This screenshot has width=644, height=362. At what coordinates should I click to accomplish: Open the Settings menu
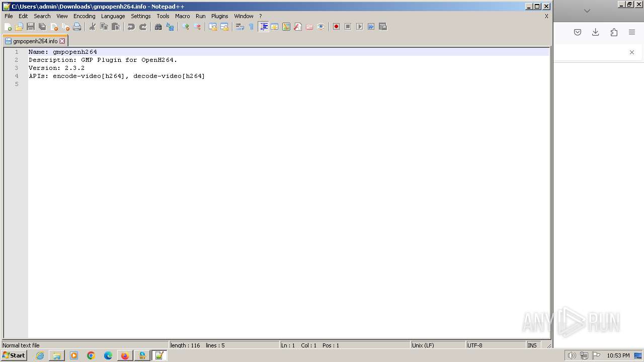pos(141,16)
